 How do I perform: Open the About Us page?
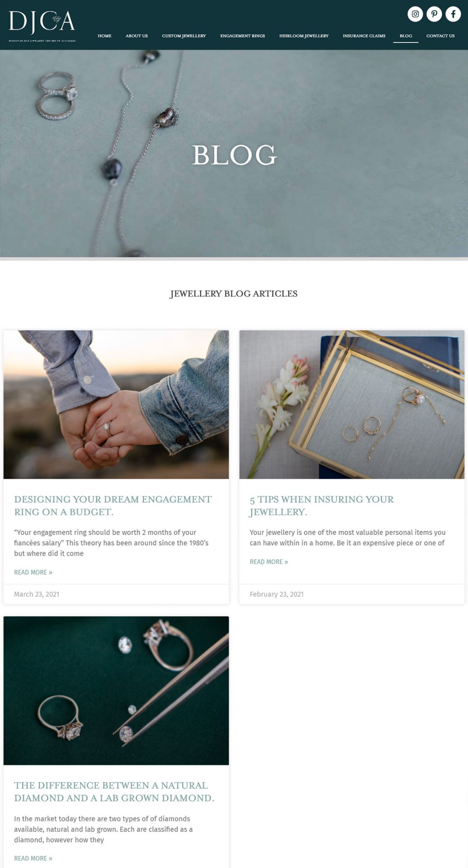coord(136,36)
